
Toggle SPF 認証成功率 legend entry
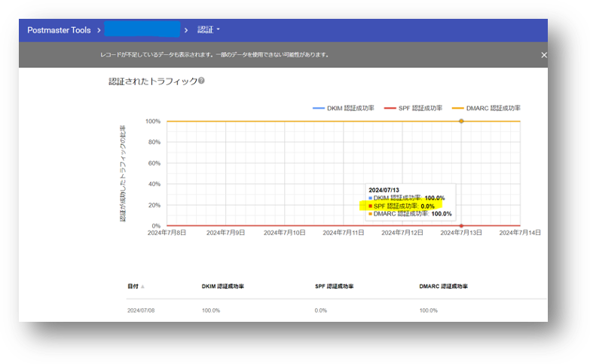click(x=413, y=108)
